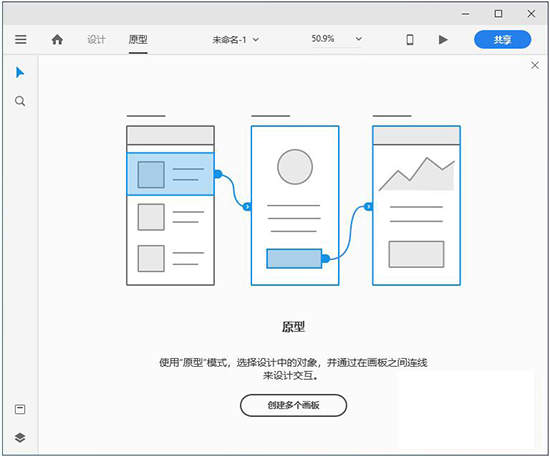The image size is (550, 457).
Task: Start desktop preview play button
Action: pos(443,39)
